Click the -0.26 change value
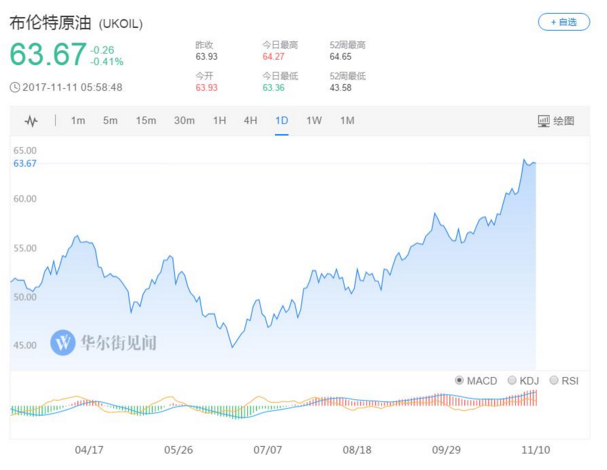 tap(102, 50)
